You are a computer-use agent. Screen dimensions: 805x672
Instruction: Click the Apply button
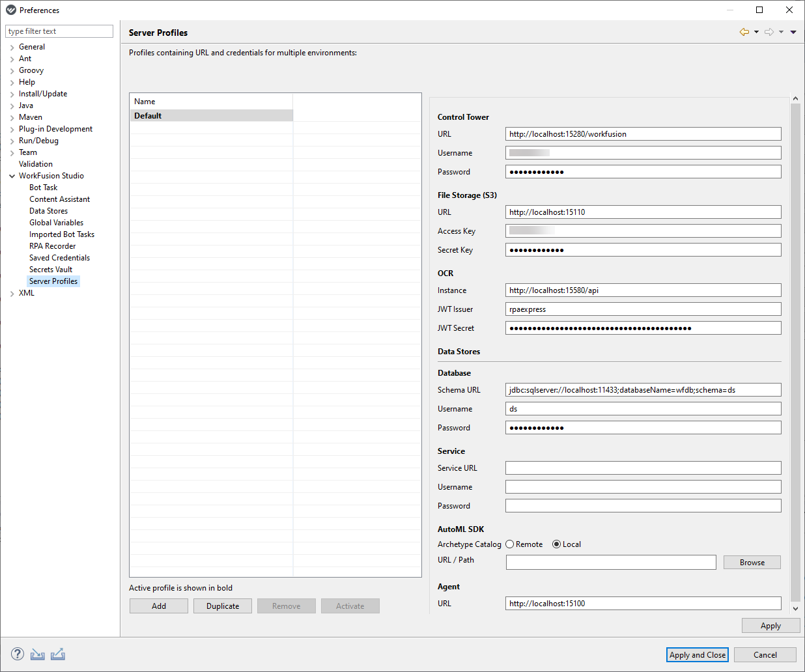pos(770,626)
